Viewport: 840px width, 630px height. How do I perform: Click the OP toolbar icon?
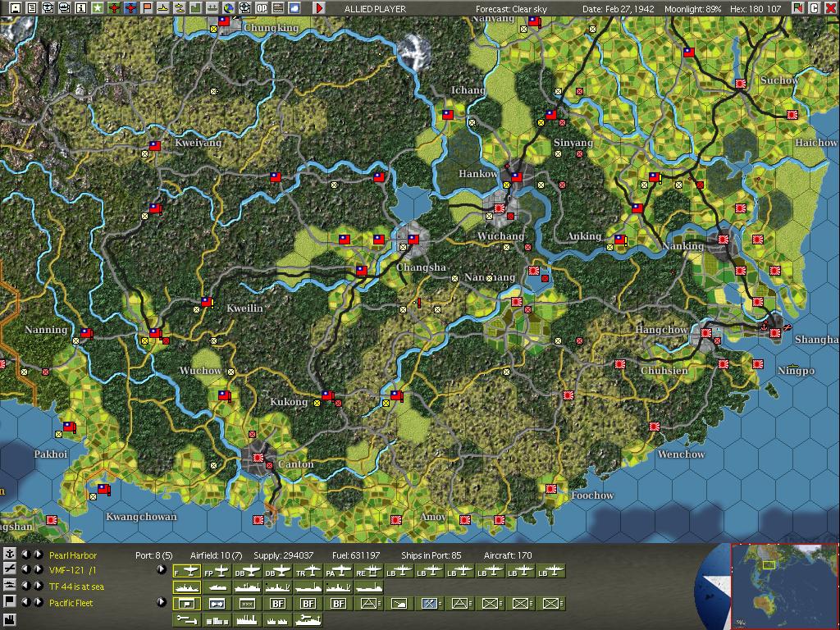tap(262, 8)
